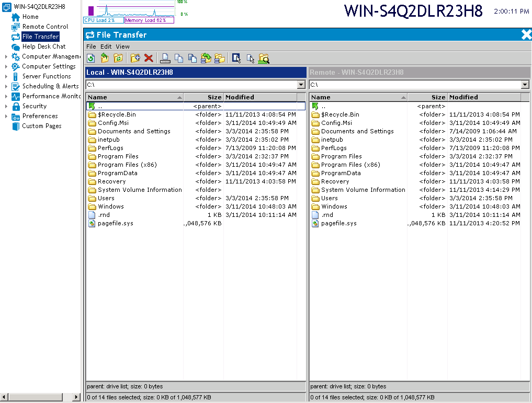Click the light page-with-cursor selection icon

[251, 59]
